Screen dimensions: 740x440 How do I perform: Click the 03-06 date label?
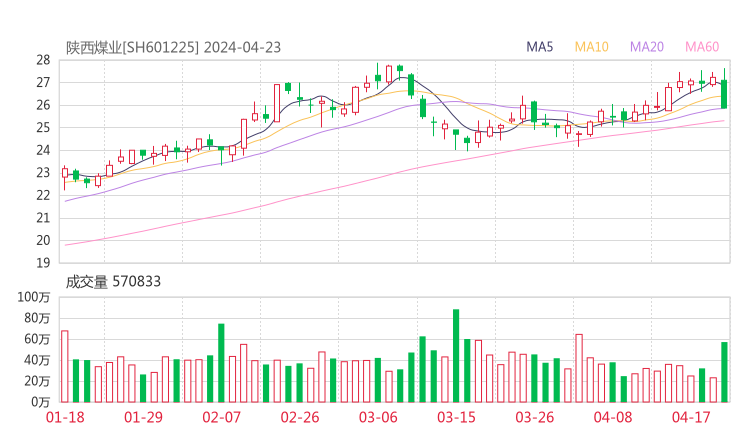(378, 417)
